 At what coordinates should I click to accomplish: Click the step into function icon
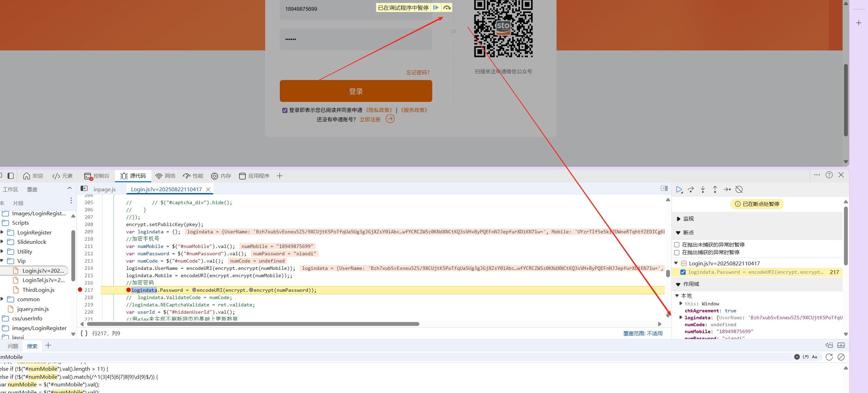point(703,190)
